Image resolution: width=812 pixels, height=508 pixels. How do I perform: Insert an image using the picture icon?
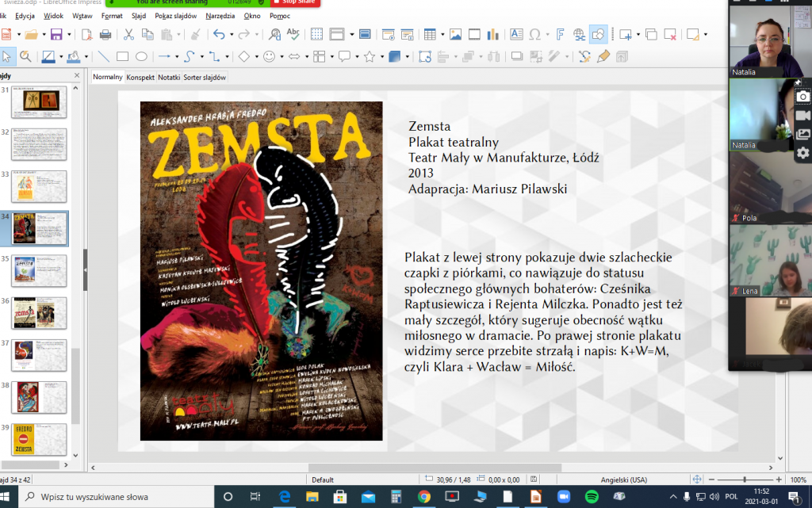pyautogui.click(x=456, y=34)
